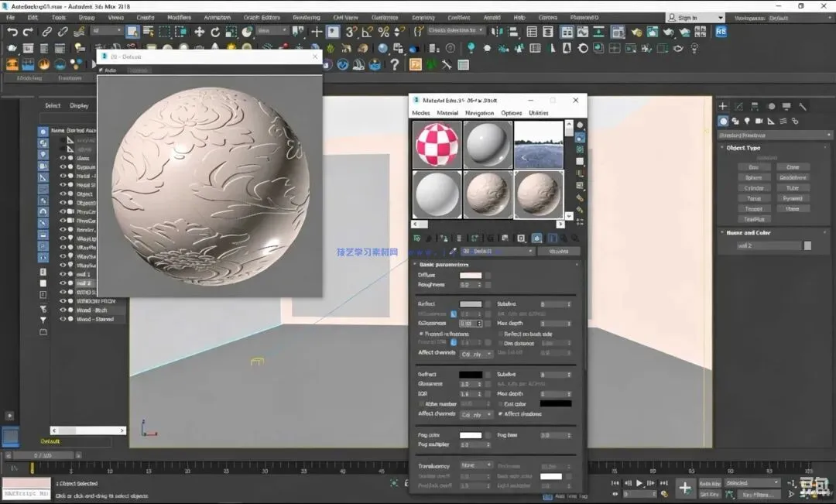Collapse the Object Type rollout
Image resolution: width=836 pixels, height=504 pixels.
coord(742,148)
